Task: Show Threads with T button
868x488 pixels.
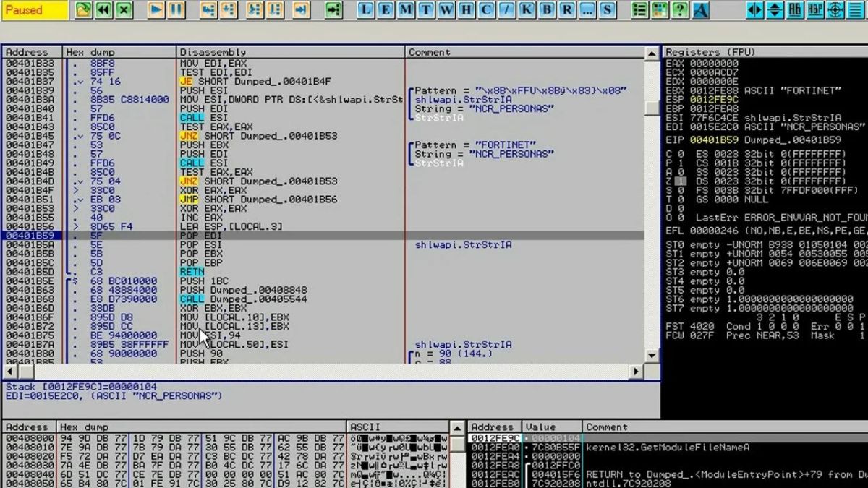Action: [427, 10]
